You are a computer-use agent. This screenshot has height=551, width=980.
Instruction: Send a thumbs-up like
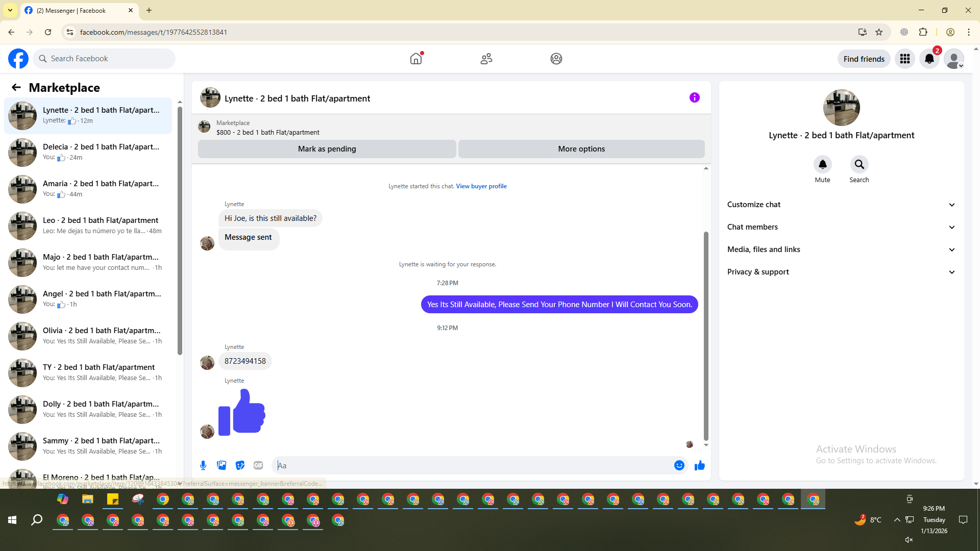coord(699,465)
